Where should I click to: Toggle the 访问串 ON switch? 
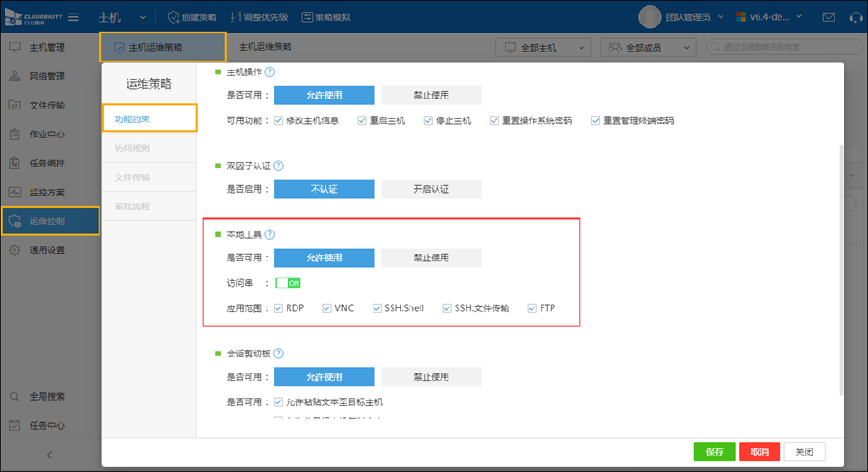pyautogui.click(x=288, y=283)
